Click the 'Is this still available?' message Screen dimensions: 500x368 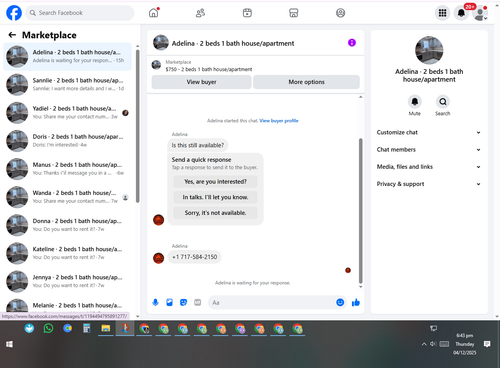pyautogui.click(x=198, y=145)
